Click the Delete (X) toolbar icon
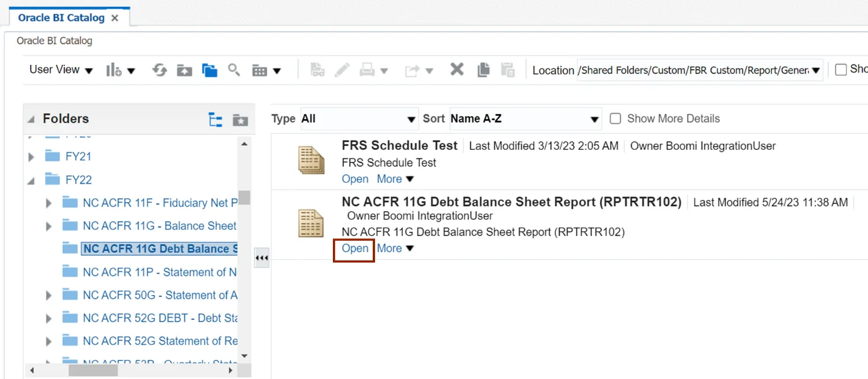Screen dimensions: 868x379 (x=457, y=70)
